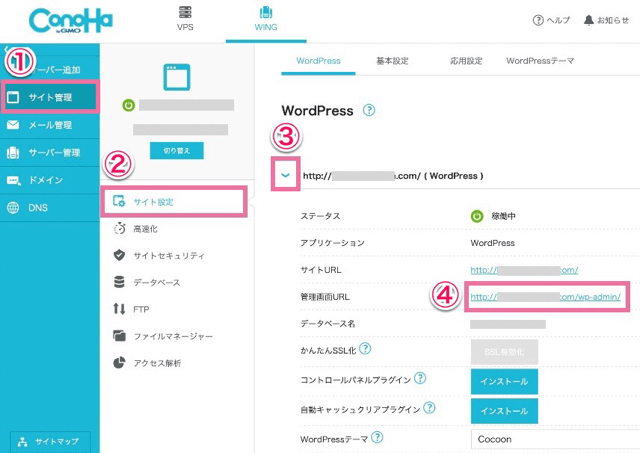Switch to 基本設定 tab
This screenshot has width=640, height=453.
pyautogui.click(x=392, y=61)
